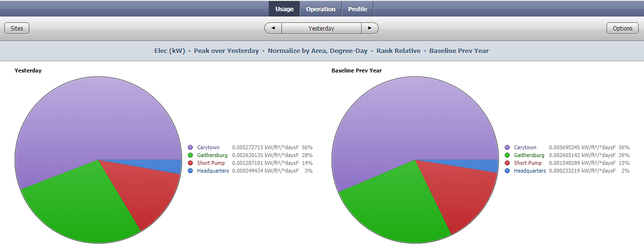Click Gaithersburg green legend dot in Yesterday chart
644x248 pixels.
tap(190, 155)
